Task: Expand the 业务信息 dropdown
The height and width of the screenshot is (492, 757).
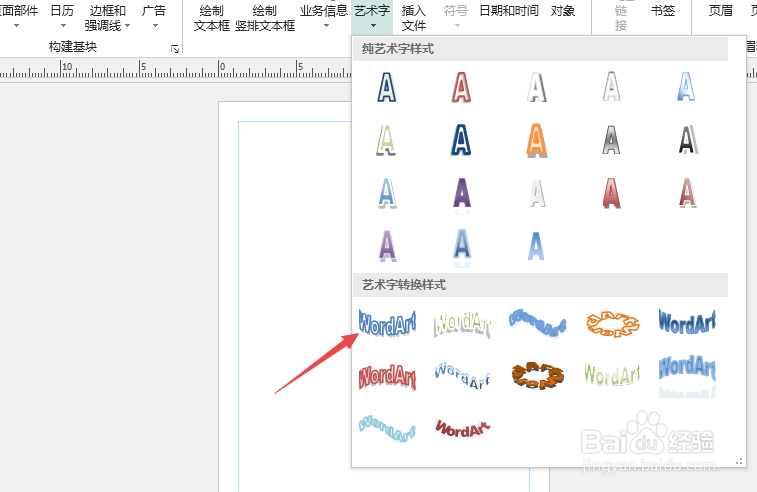Action: pyautogui.click(x=324, y=16)
